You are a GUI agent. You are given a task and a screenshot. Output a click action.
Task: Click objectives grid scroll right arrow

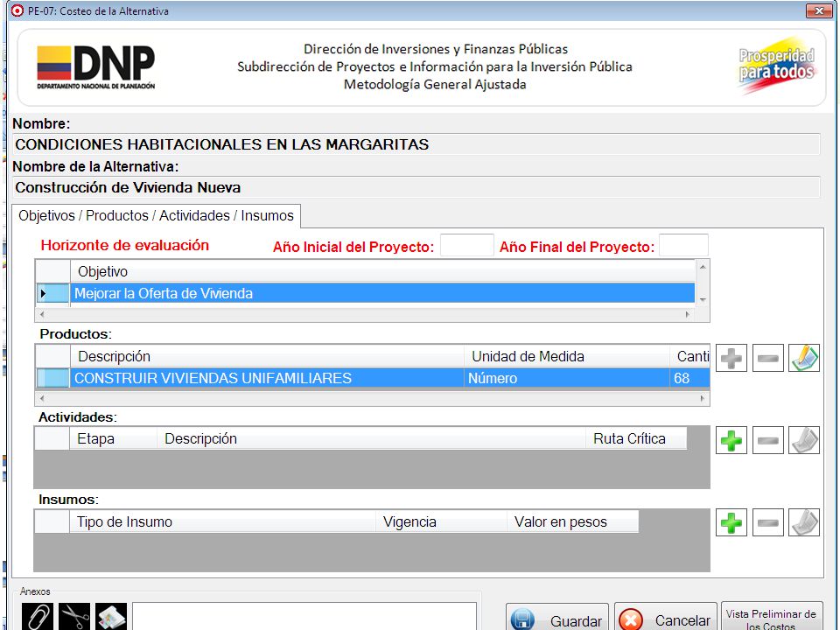click(689, 314)
